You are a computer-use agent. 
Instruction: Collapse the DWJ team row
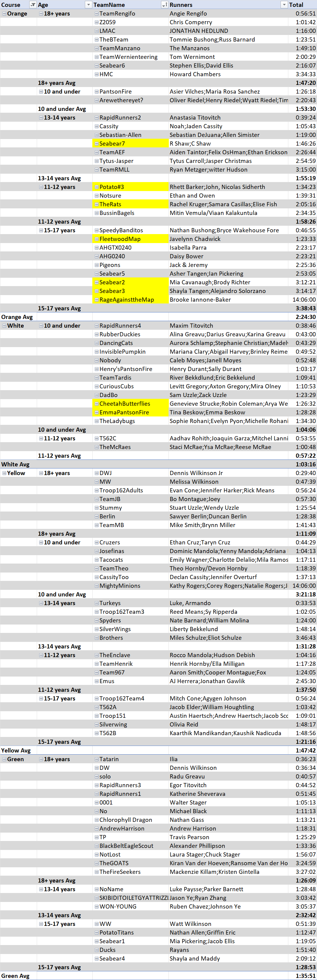coord(97,473)
